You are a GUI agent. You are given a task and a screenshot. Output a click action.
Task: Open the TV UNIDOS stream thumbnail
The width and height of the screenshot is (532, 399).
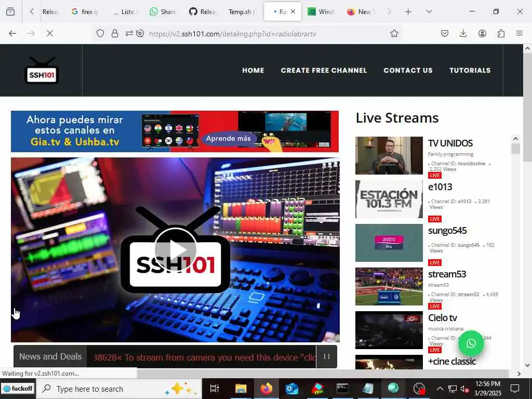click(389, 155)
